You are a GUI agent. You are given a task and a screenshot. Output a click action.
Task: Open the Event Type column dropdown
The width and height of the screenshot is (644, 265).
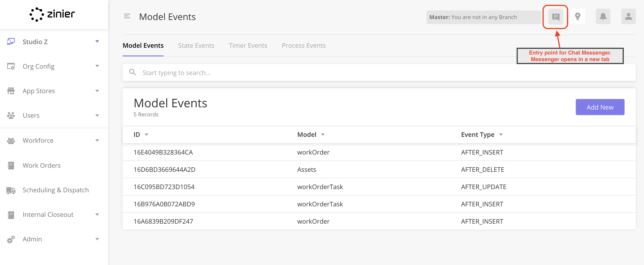[501, 135]
